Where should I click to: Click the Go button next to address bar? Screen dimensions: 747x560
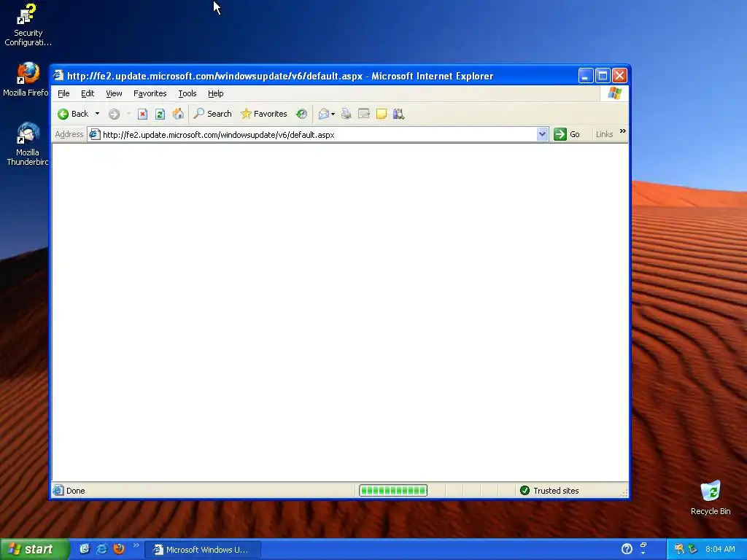coord(567,134)
